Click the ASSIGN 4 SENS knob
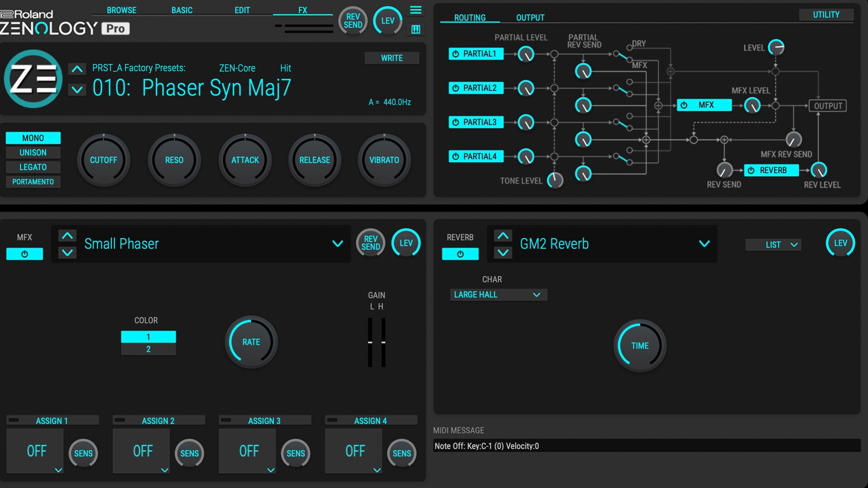868x488 pixels. 401,453
